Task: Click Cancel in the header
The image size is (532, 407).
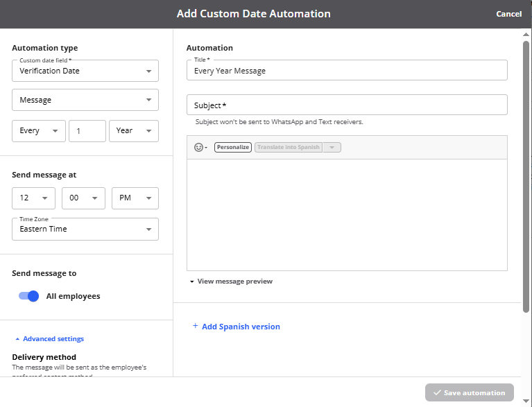Action: click(x=508, y=14)
